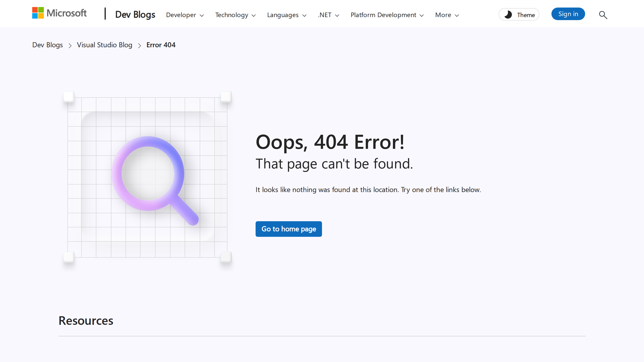
Task: Click the Error 404 breadcrumb item
Action: click(161, 45)
